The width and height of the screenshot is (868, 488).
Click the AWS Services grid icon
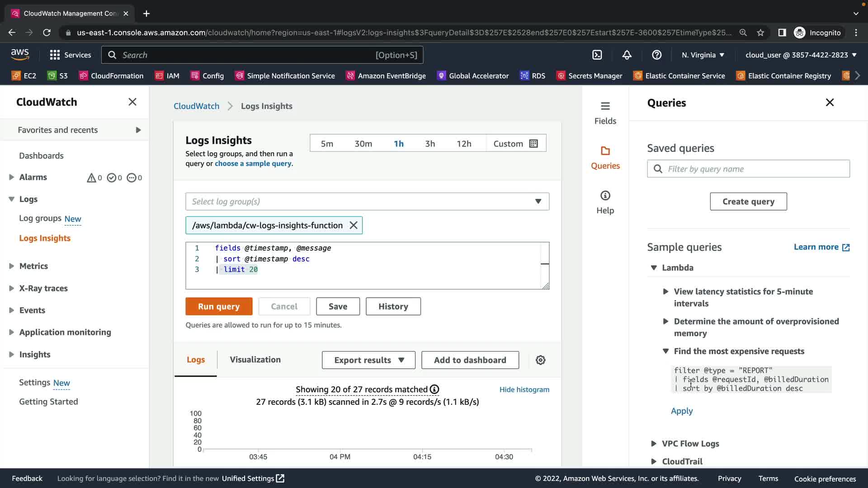tap(55, 55)
